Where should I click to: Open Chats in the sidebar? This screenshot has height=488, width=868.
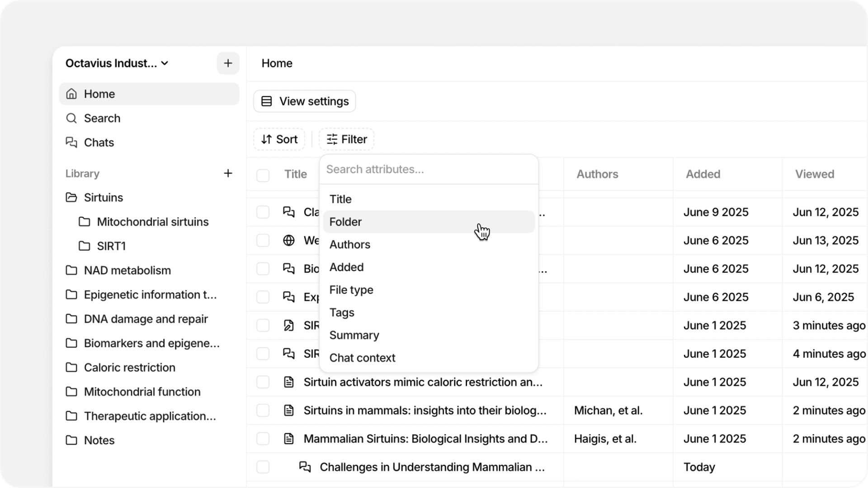(x=149, y=143)
